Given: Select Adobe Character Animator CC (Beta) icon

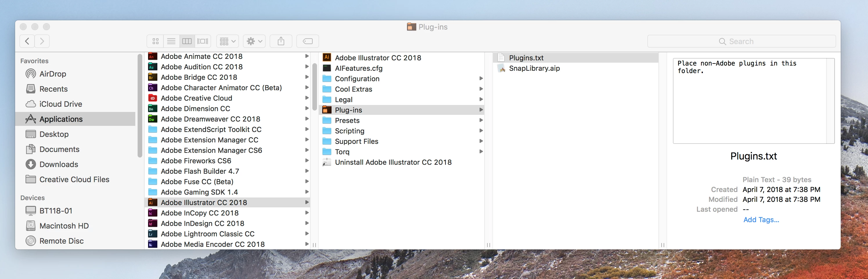Looking at the screenshot, I should [x=153, y=88].
